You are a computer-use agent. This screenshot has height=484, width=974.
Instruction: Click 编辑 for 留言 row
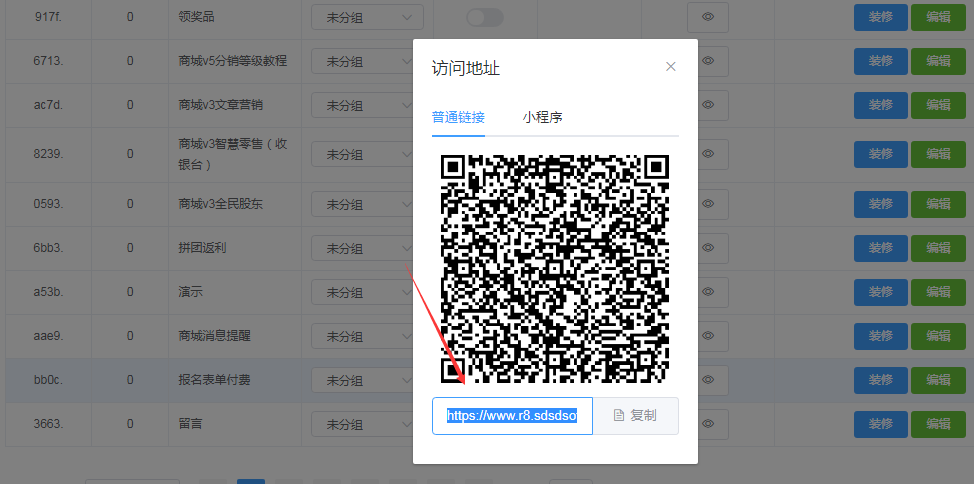[x=938, y=424]
